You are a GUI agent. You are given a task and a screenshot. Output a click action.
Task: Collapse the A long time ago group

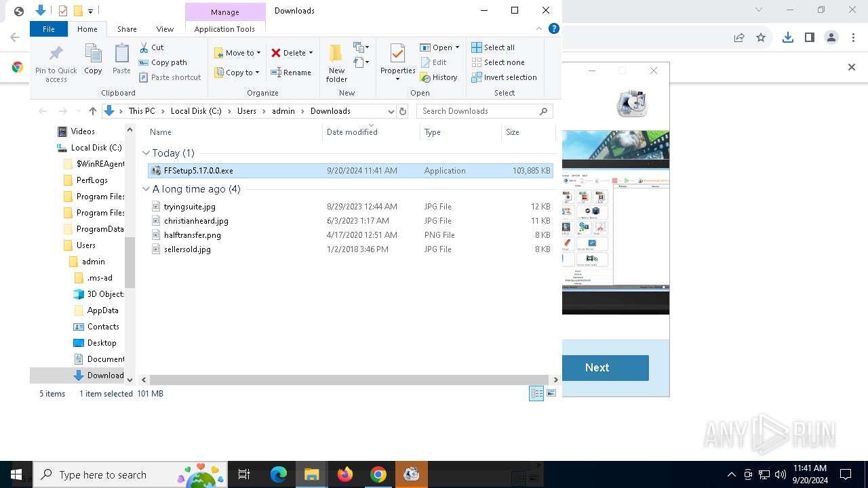pos(146,189)
